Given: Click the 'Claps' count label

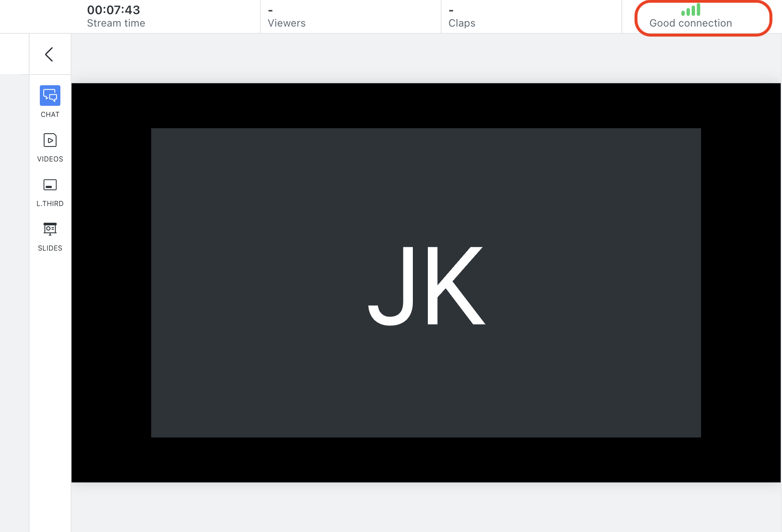Looking at the screenshot, I should pos(462,23).
